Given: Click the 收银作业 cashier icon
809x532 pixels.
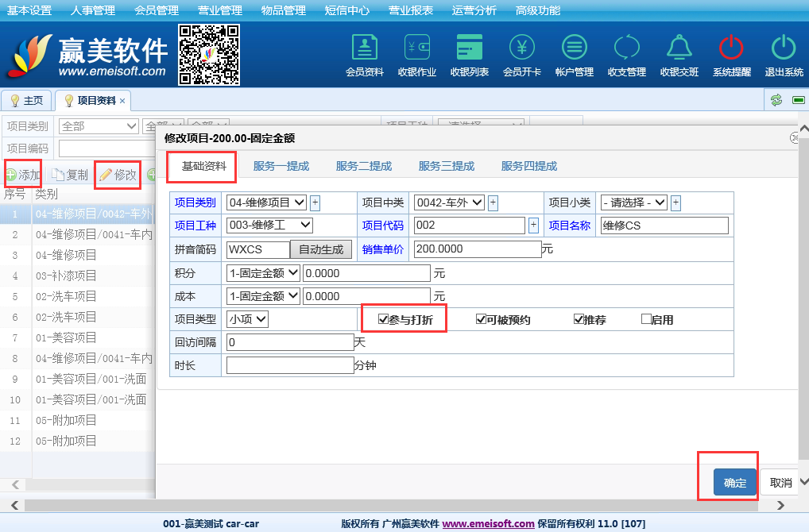Looking at the screenshot, I should (417, 55).
